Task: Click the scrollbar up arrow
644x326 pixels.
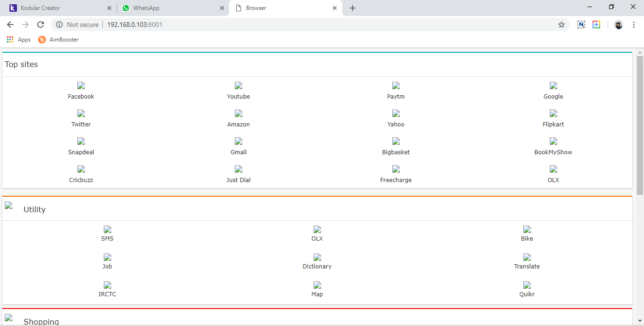Action: click(640, 52)
